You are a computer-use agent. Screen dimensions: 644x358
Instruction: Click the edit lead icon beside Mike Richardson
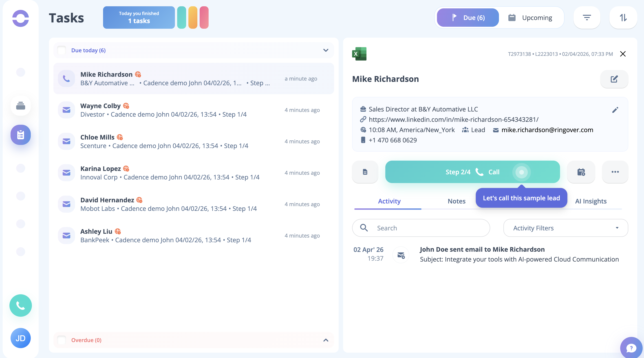[x=614, y=79]
